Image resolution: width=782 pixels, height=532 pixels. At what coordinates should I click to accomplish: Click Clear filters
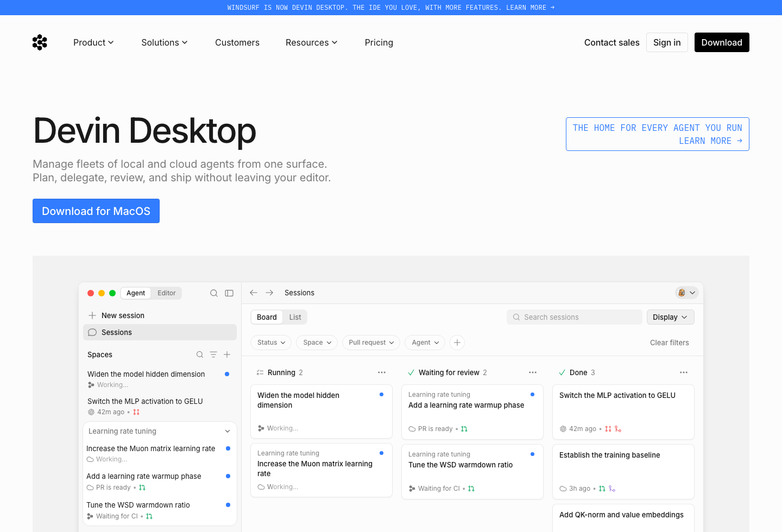point(670,343)
